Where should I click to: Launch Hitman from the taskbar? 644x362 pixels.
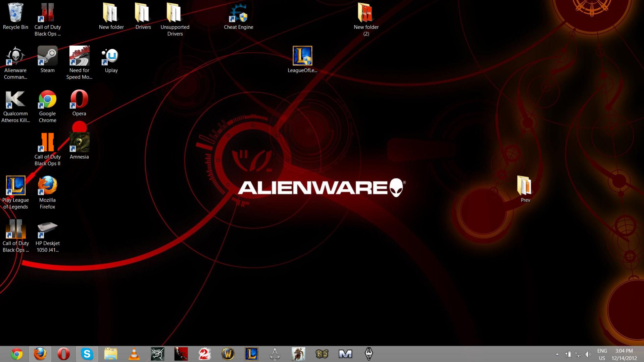181,354
